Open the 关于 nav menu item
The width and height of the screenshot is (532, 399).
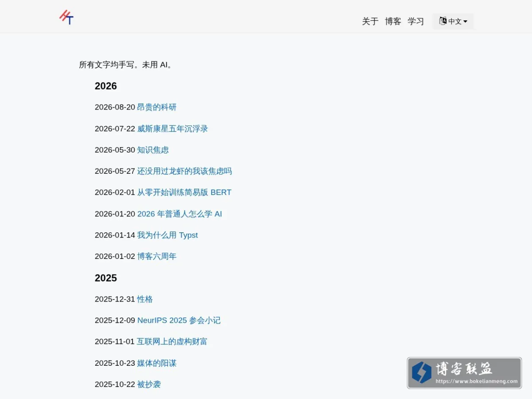click(370, 21)
